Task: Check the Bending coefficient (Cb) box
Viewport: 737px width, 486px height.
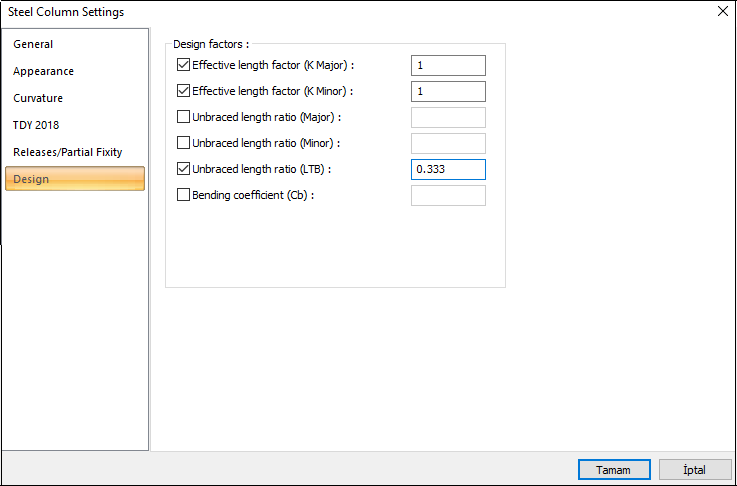Action: click(x=183, y=195)
